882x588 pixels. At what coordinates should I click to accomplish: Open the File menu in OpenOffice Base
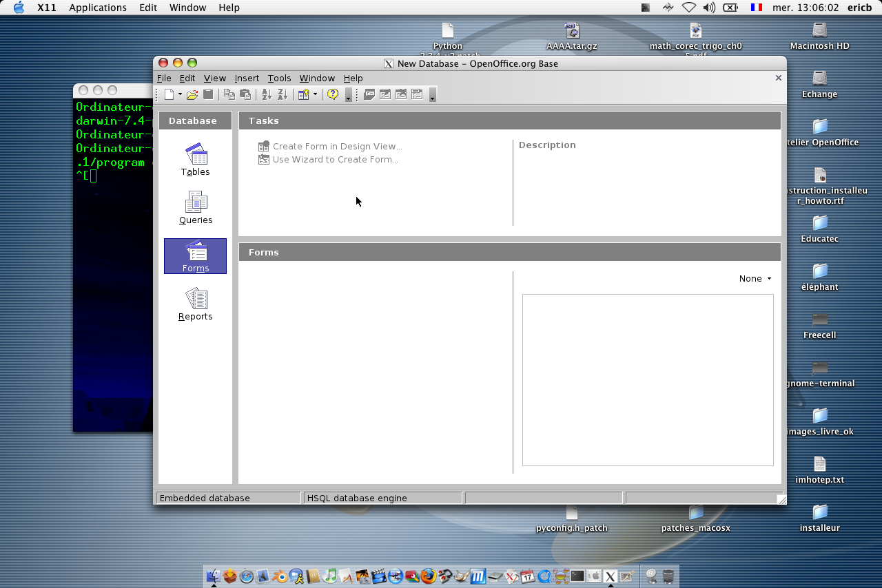164,78
